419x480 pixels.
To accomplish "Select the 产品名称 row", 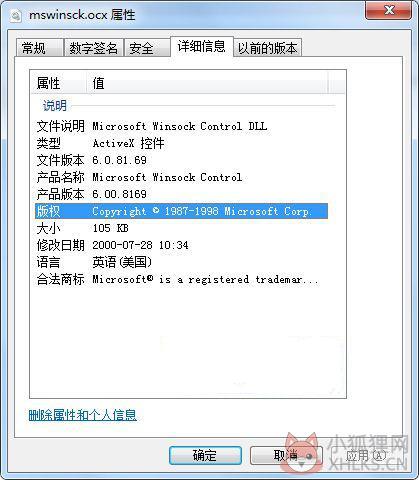I will pos(181,177).
